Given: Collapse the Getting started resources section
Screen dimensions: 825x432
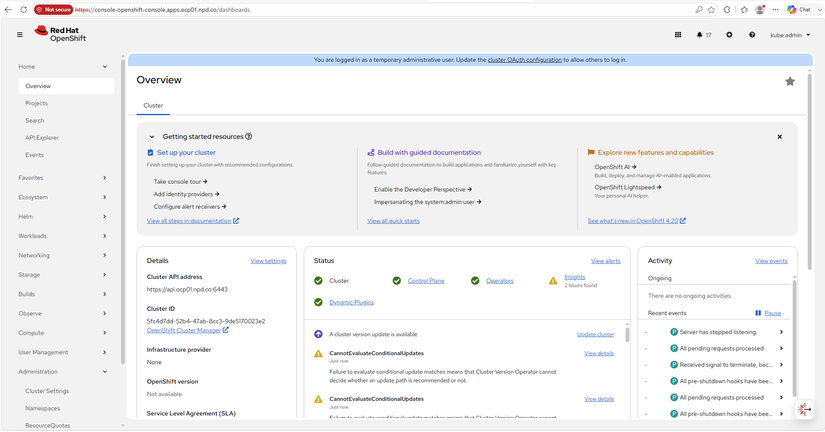Looking at the screenshot, I should click(152, 137).
